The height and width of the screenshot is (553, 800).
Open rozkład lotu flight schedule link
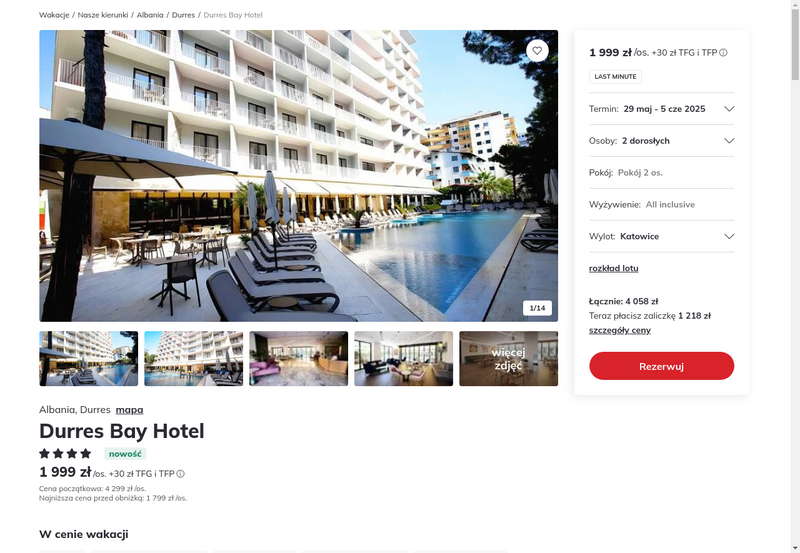613,268
